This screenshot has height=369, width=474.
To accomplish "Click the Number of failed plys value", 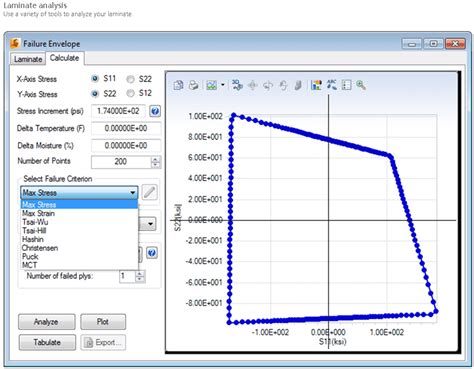I will click(x=127, y=276).
